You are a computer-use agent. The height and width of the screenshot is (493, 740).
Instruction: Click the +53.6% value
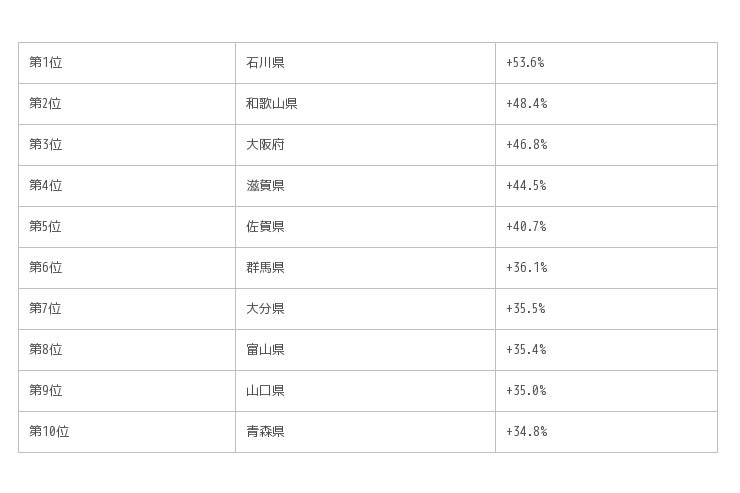pos(525,63)
